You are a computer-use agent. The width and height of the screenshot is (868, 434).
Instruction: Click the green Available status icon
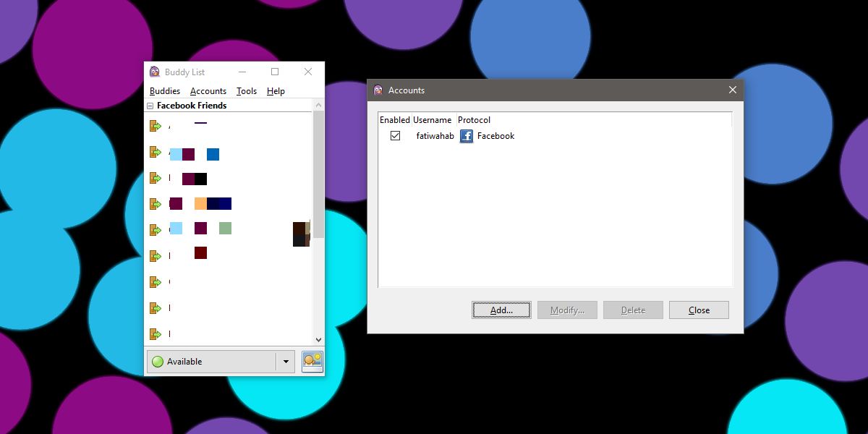(x=158, y=362)
